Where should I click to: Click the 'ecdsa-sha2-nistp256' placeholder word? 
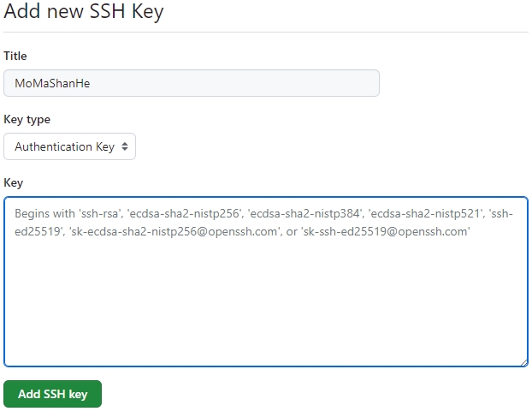[181, 214]
